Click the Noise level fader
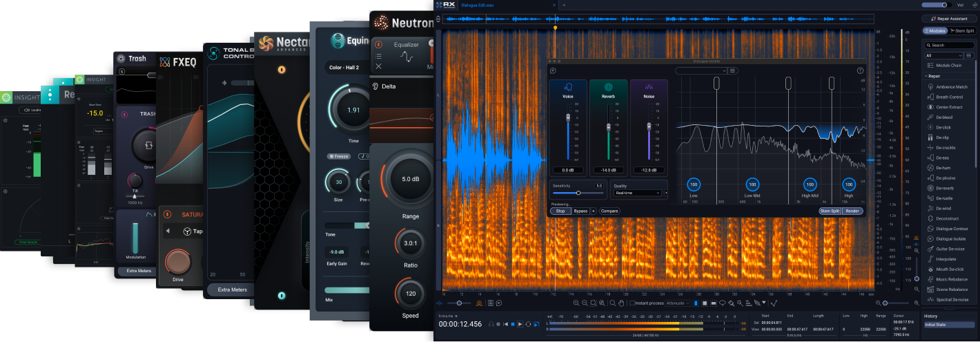This screenshot has height=342, width=980. point(649,126)
